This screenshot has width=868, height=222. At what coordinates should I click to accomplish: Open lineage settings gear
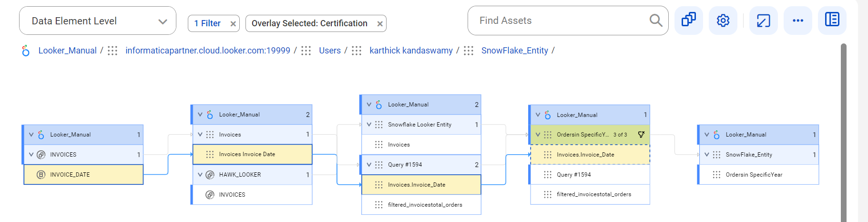click(723, 20)
